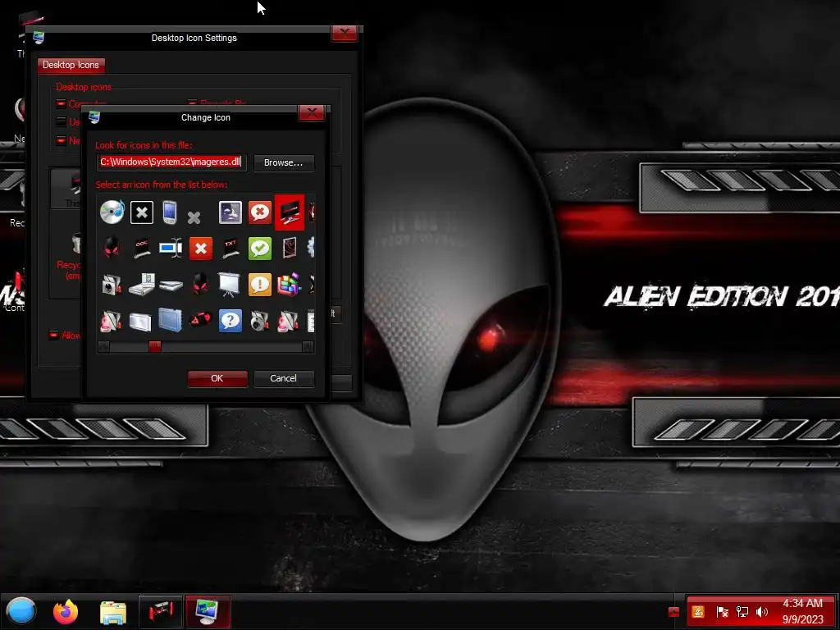Confirm with the OK button

click(217, 378)
